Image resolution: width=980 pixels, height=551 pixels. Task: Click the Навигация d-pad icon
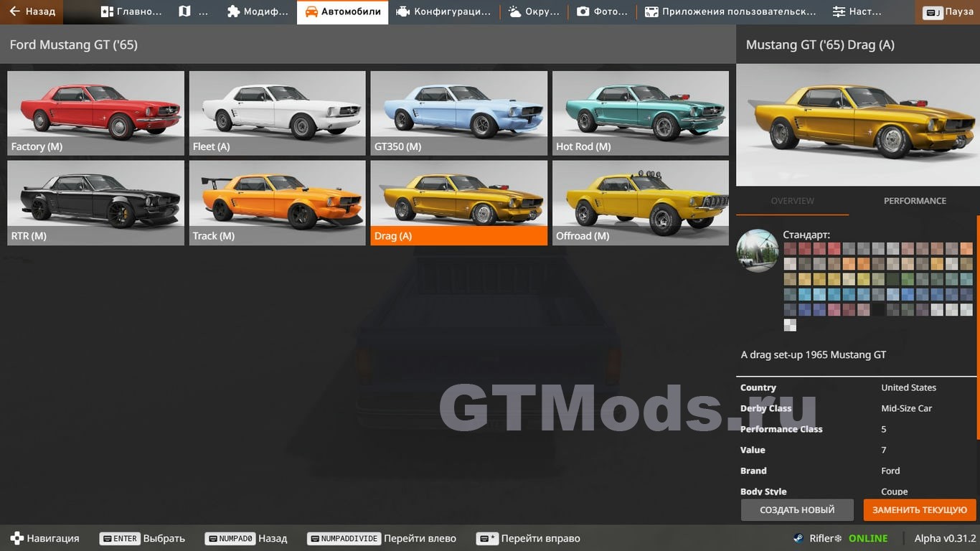(x=17, y=538)
